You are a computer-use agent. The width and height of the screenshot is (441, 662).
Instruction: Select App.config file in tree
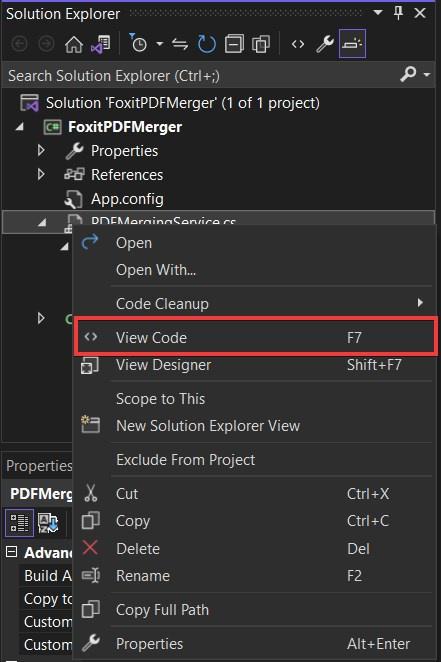(x=127, y=199)
